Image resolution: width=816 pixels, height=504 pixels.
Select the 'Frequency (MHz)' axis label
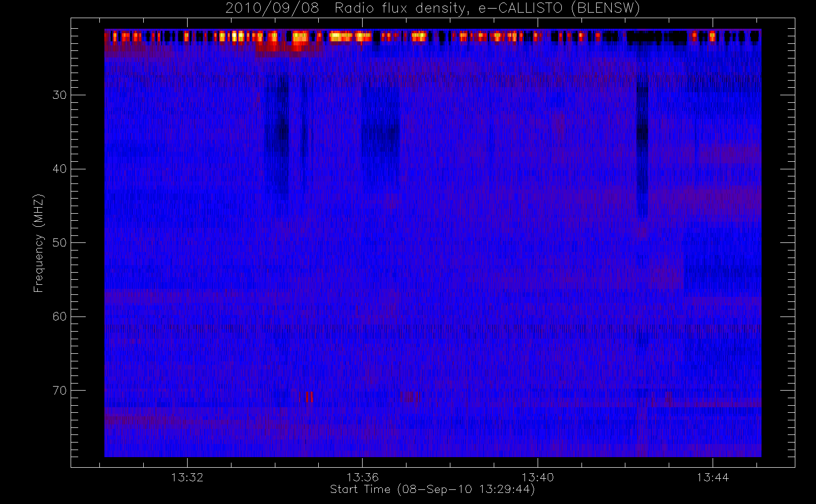coord(39,243)
